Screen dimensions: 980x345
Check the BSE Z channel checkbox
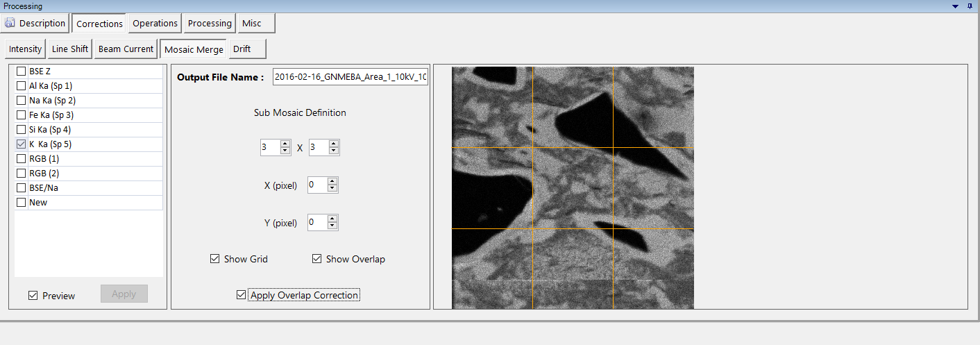pyautogui.click(x=22, y=71)
